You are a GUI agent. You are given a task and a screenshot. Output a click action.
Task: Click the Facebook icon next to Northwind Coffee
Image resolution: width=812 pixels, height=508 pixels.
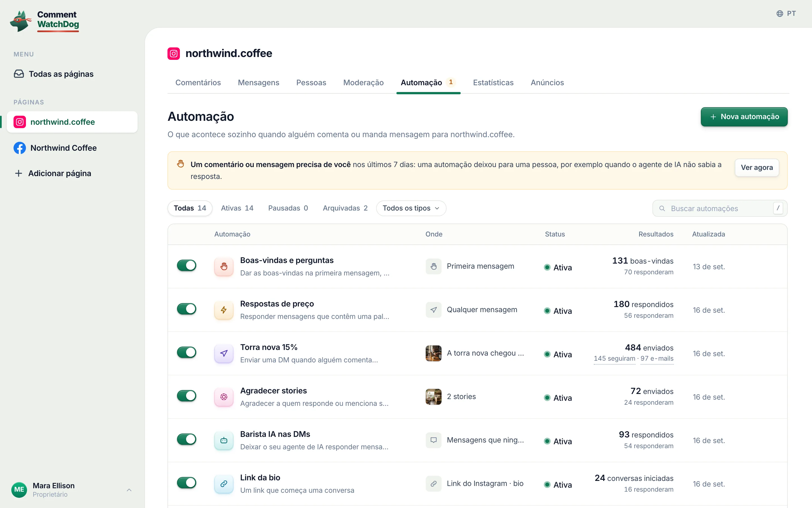point(20,148)
